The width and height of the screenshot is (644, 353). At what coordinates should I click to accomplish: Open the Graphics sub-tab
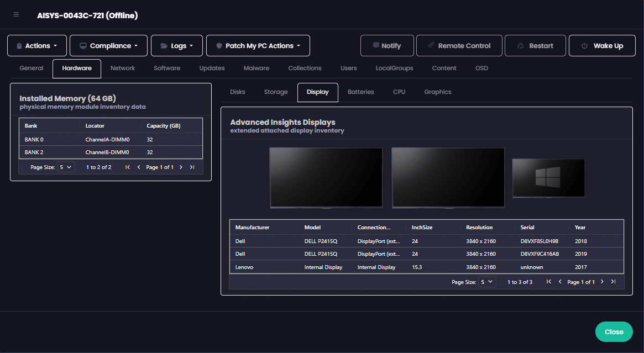438,92
